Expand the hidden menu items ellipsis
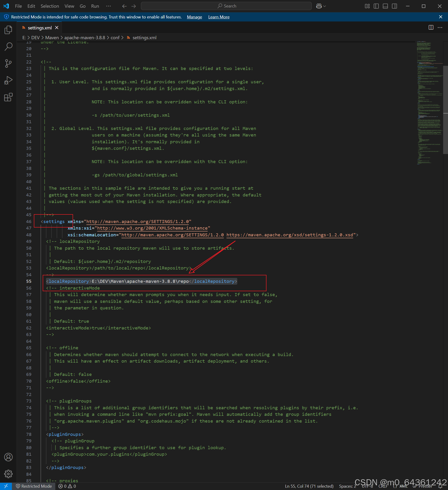This screenshot has width=448, height=490. [x=108, y=6]
